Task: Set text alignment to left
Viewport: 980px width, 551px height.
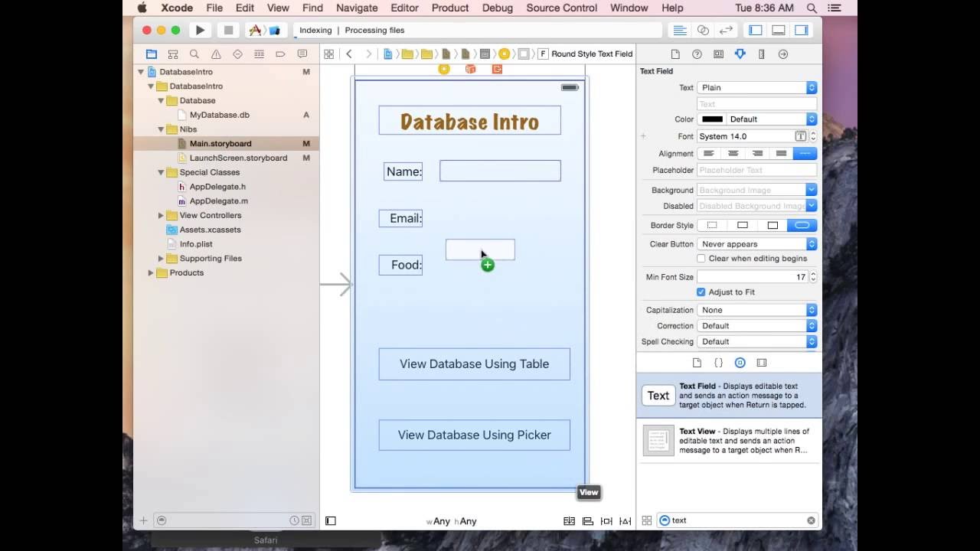Action: (709, 154)
